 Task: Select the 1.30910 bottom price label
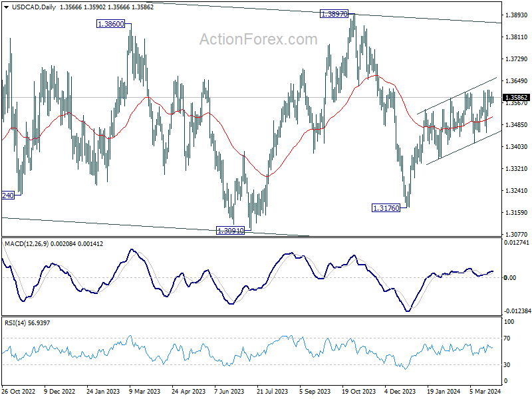(230, 231)
